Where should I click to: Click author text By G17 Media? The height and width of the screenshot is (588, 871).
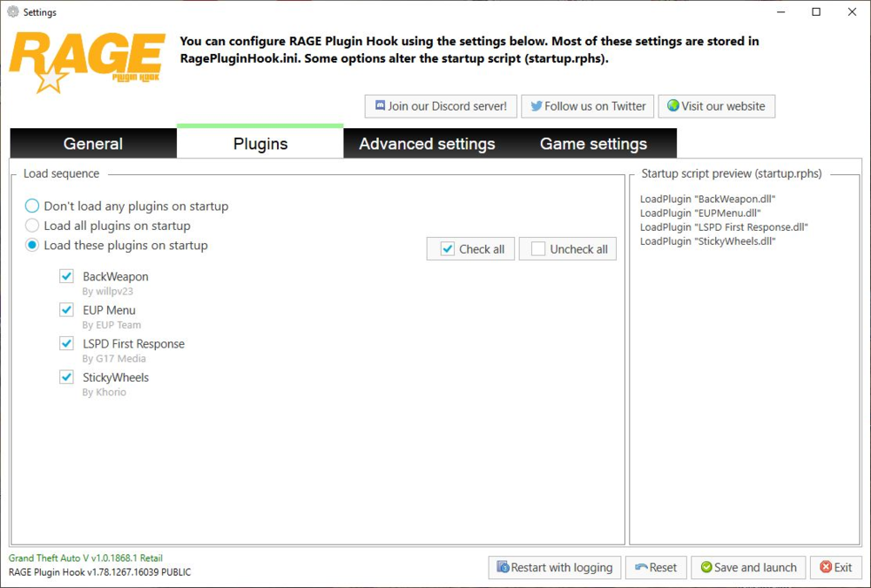tap(114, 359)
